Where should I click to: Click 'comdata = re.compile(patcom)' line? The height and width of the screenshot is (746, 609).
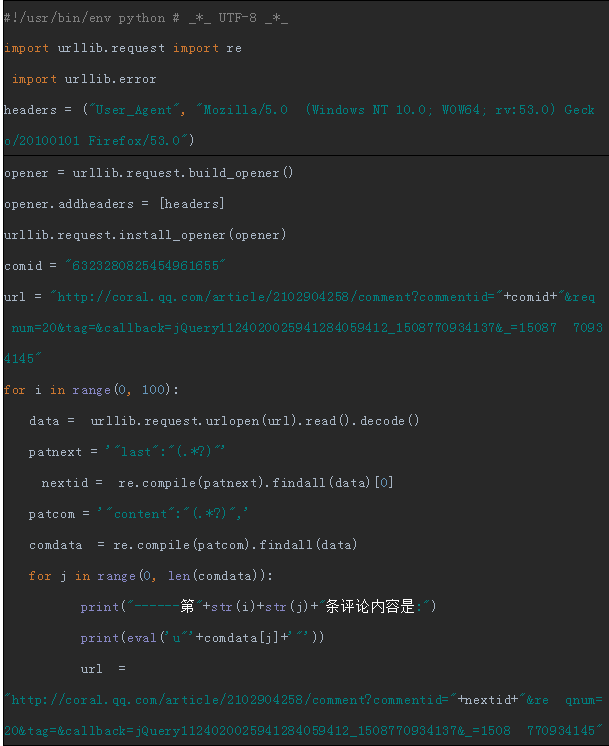point(193,545)
